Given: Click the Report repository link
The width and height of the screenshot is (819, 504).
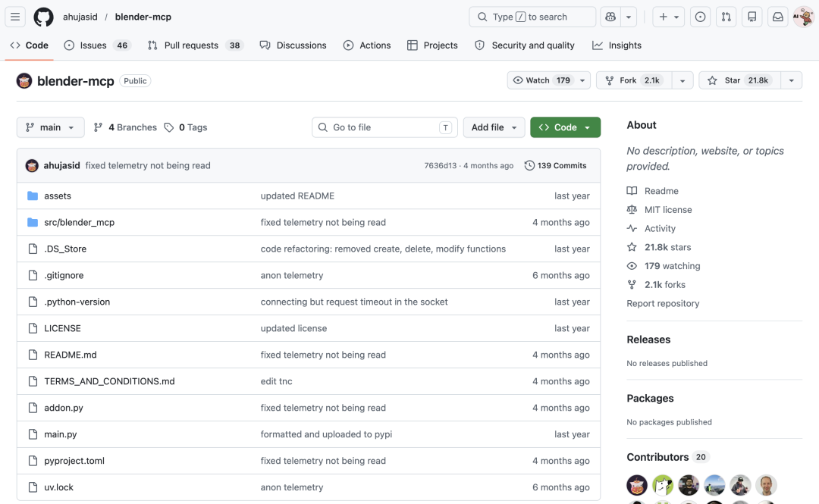Looking at the screenshot, I should point(663,303).
